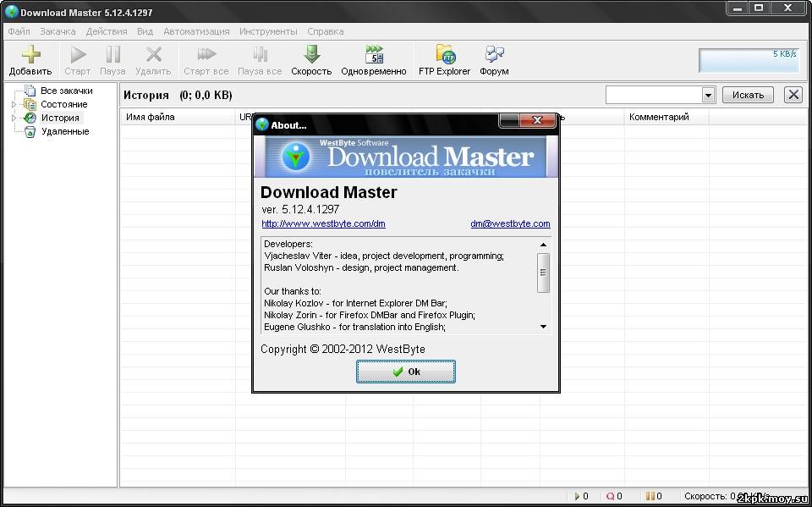Close the About dialog window
Viewport: 812px width, 507px height.
(537, 120)
